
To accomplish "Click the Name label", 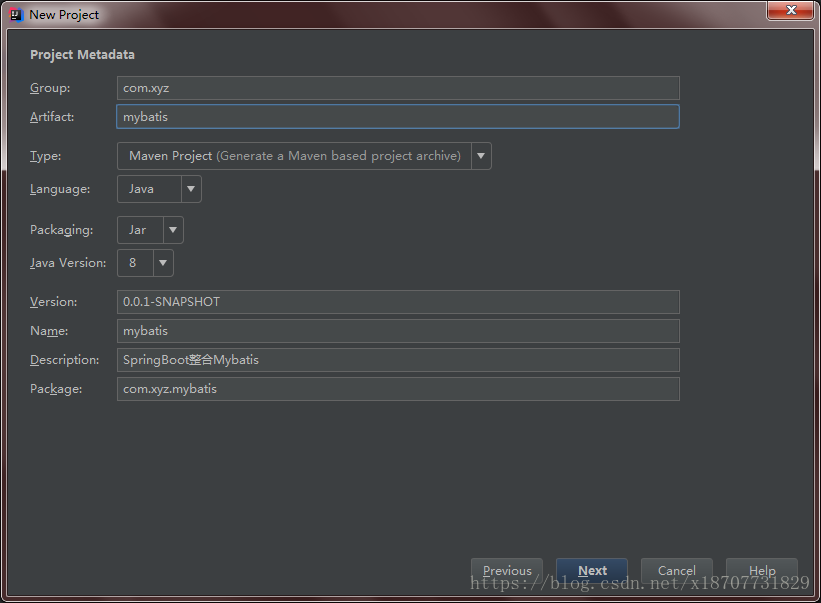I will point(49,331).
